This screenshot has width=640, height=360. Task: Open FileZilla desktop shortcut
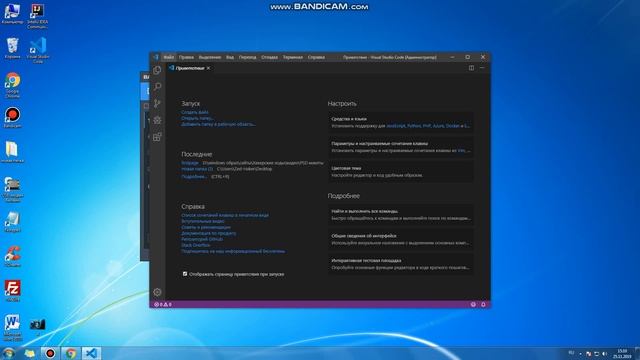tap(12, 291)
